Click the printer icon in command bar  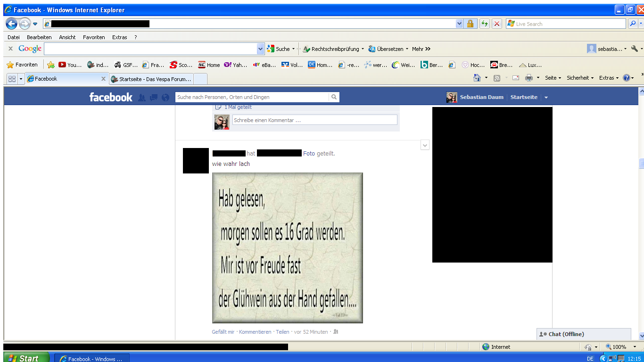(529, 78)
